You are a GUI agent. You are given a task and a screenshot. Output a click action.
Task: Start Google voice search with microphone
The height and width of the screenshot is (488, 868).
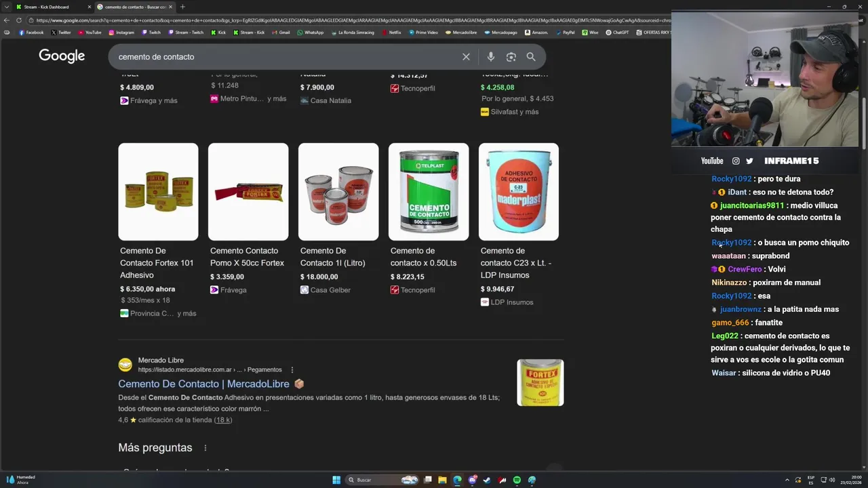point(490,57)
